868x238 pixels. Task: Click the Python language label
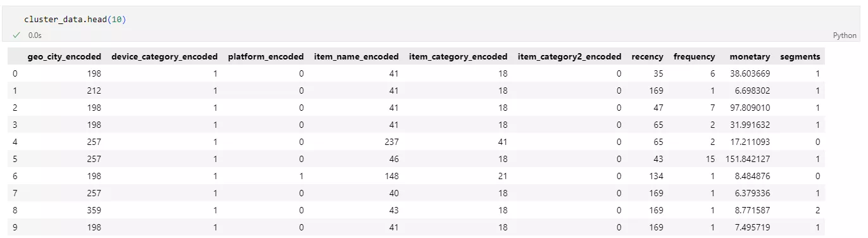point(845,35)
